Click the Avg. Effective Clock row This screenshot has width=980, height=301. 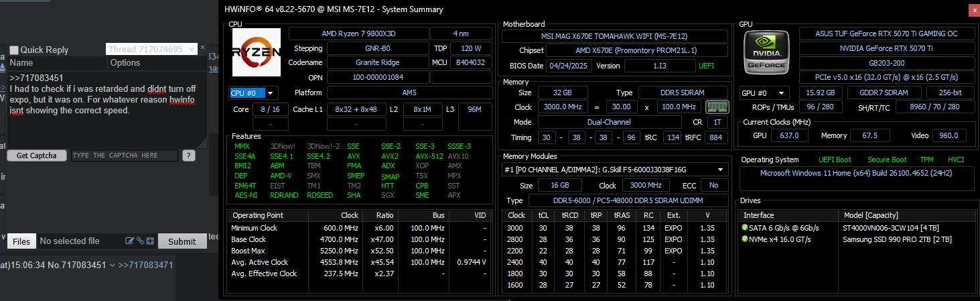click(359, 274)
